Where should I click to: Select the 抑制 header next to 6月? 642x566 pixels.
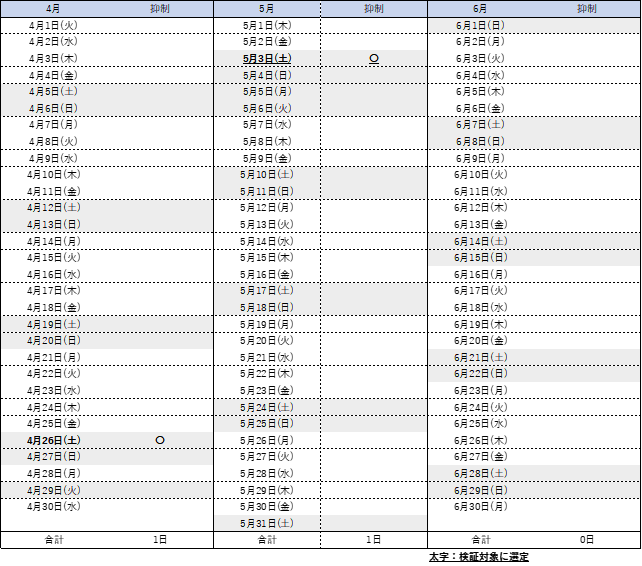click(x=587, y=8)
